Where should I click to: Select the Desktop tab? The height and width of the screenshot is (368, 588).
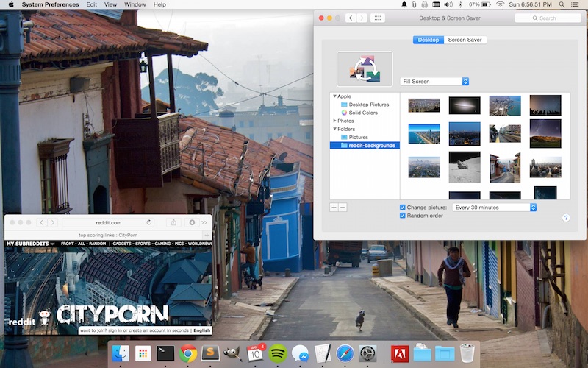coord(429,40)
